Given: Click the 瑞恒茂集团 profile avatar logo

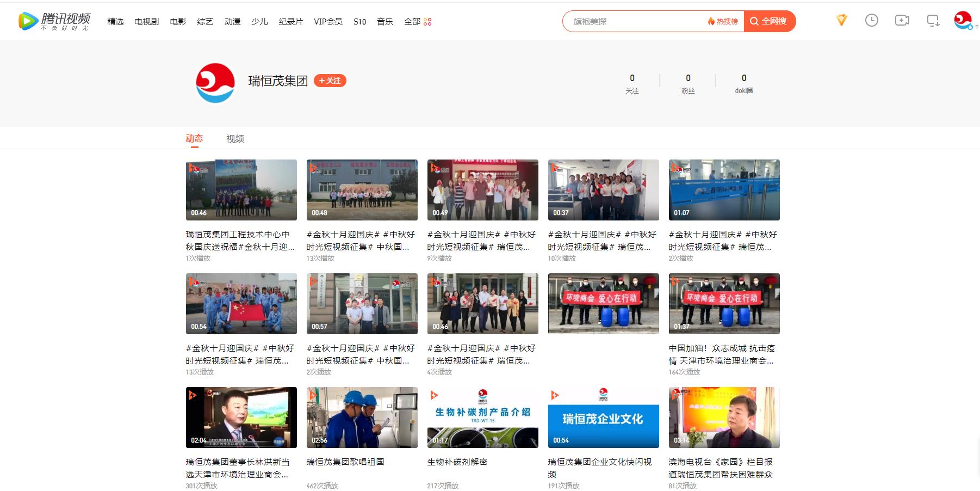Looking at the screenshot, I should (x=215, y=83).
